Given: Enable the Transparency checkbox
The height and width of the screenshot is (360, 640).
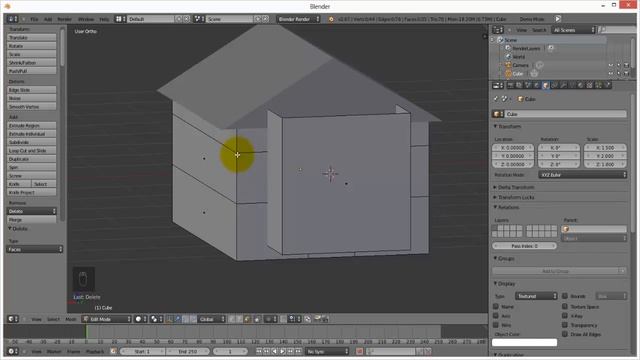Looking at the screenshot, I should click(565, 325).
